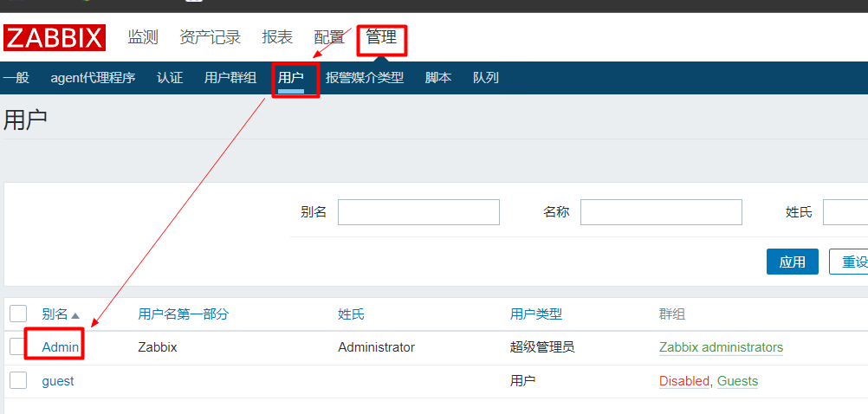
Task: Sort by 姓氏 column header
Action: click(x=351, y=314)
